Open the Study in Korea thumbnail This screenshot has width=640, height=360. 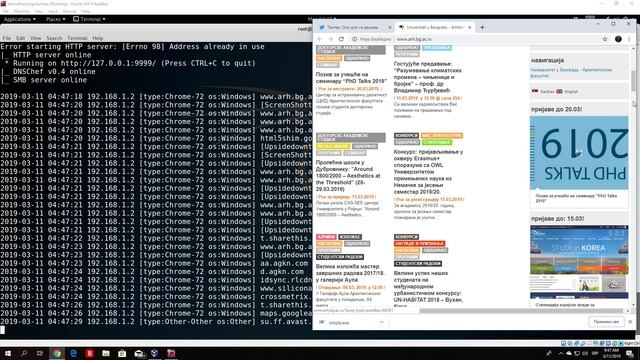(x=579, y=250)
